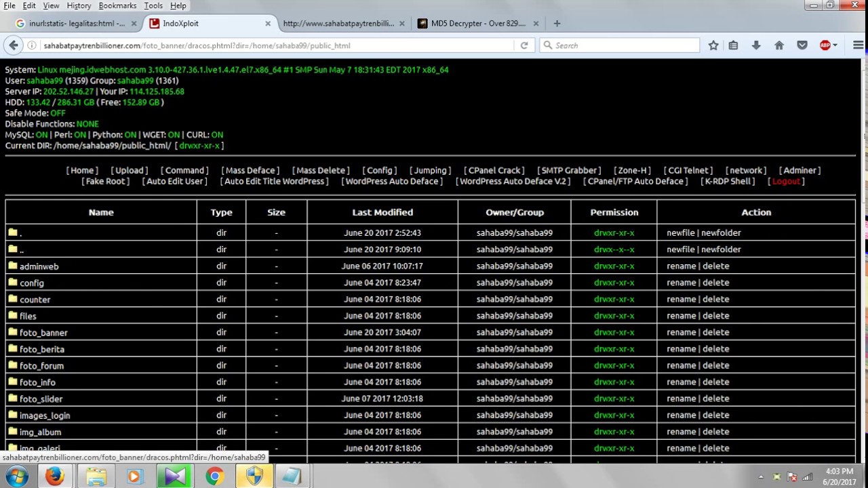Viewport: 868px width, 488px height.
Task: Open the shield icon in the taskbar
Action: click(254, 476)
